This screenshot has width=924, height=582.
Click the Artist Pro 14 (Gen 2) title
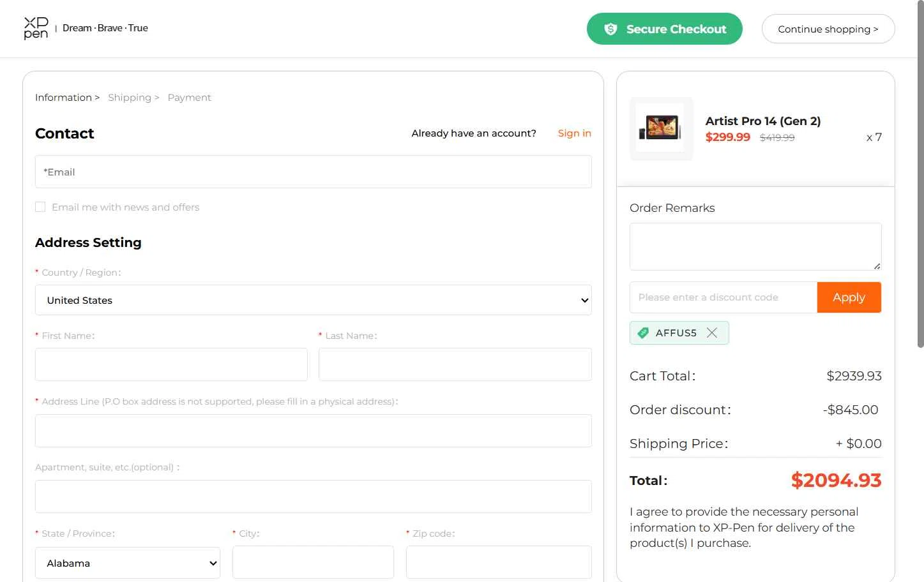pos(763,121)
